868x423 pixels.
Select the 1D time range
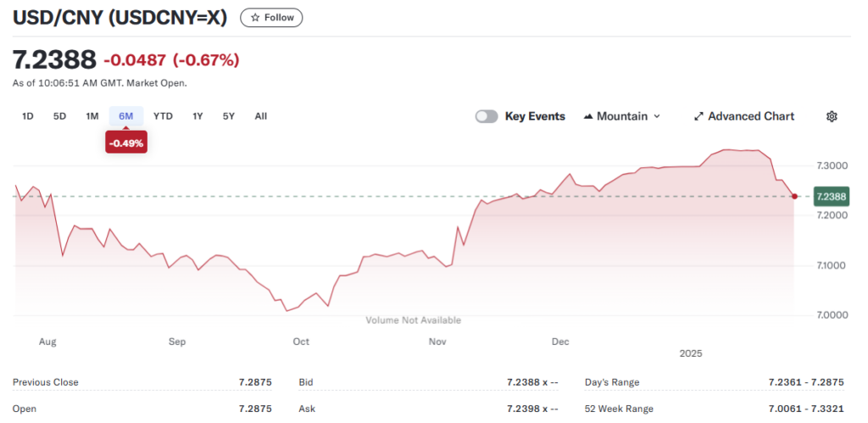(27, 116)
